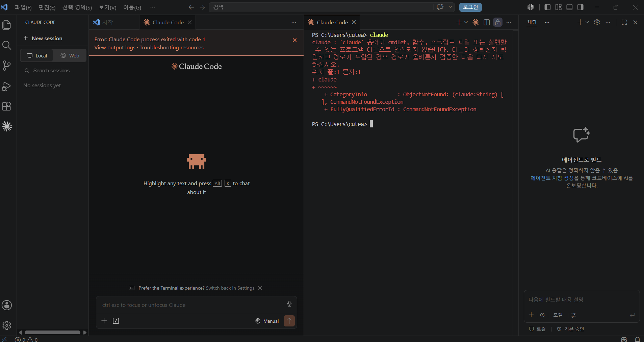Open the 파일(F) menu
Viewport: 644px width, 342px height.
coord(23,7)
